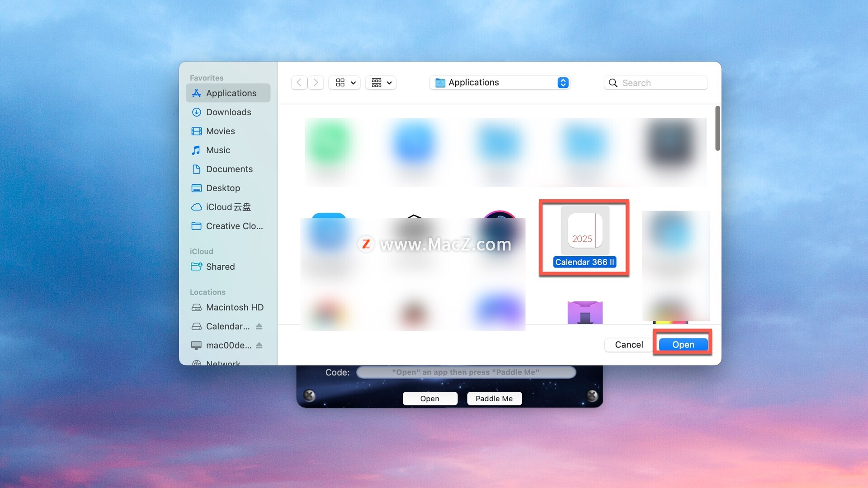This screenshot has height=488, width=868.
Task: Go forward with the right chevron button
Action: point(316,83)
